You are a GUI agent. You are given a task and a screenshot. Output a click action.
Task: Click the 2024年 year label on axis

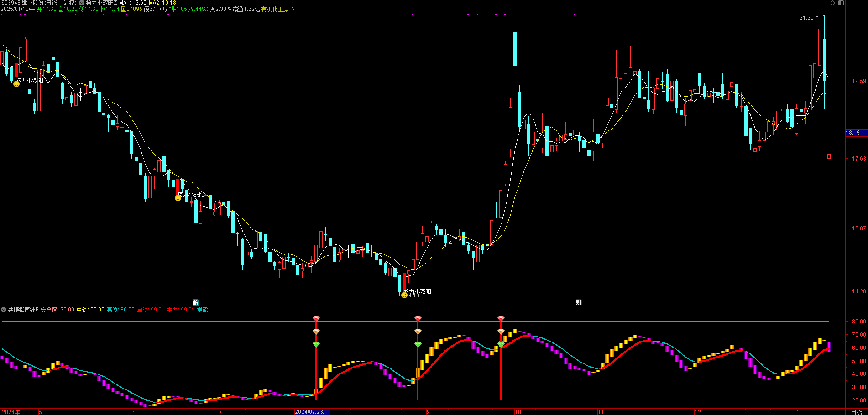point(11,412)
